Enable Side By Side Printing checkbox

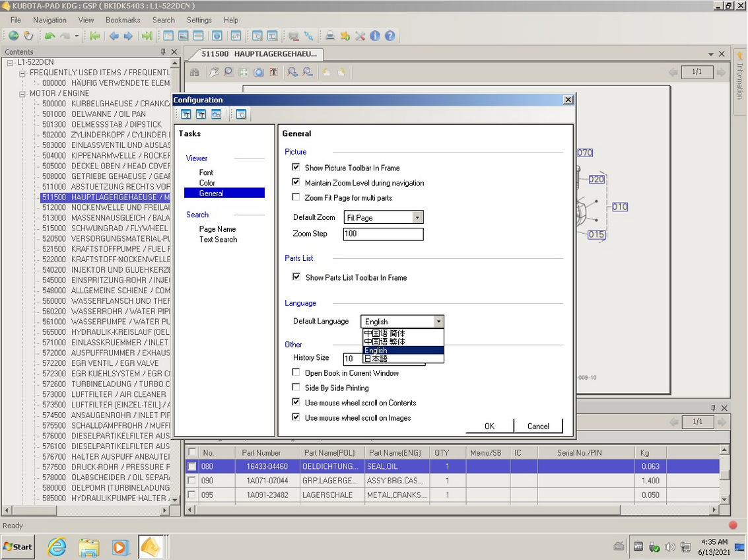296,387
